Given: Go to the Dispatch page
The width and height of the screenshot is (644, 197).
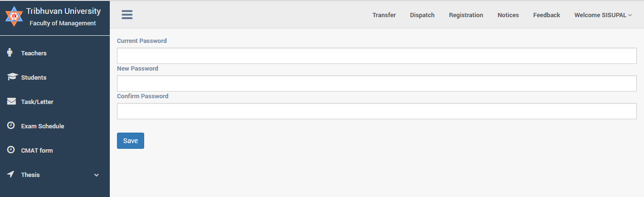Looking at the screenshot, I should coord(422,15).
